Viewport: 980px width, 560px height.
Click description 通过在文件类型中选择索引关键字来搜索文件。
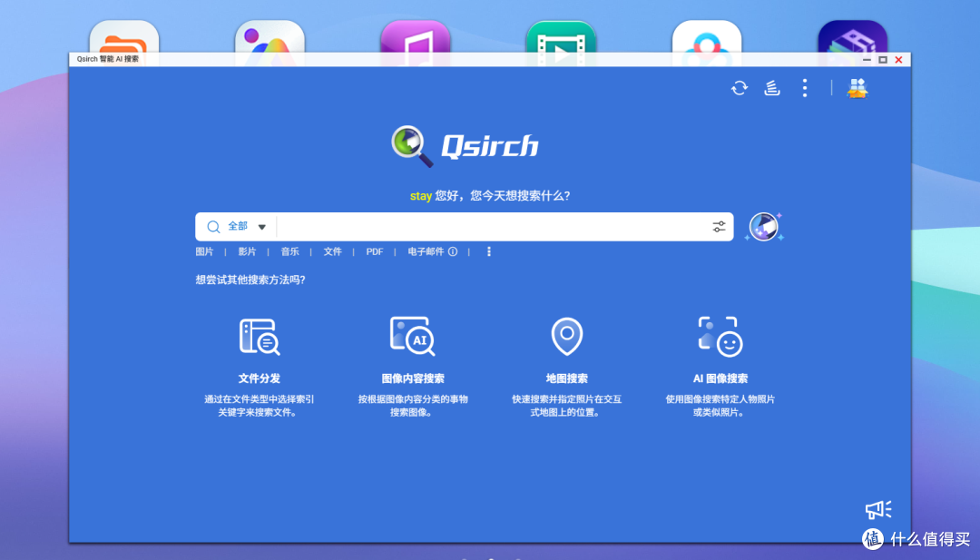(260, 406)
